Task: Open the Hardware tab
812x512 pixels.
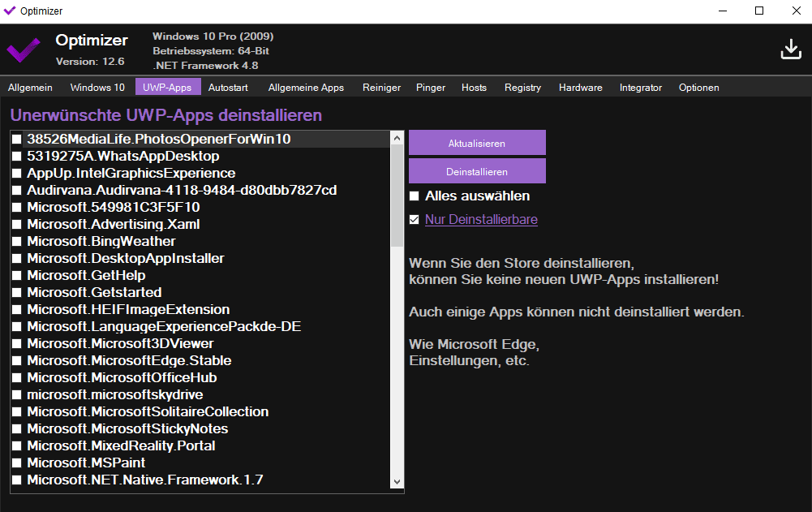Action: click(x=581, y=87)
